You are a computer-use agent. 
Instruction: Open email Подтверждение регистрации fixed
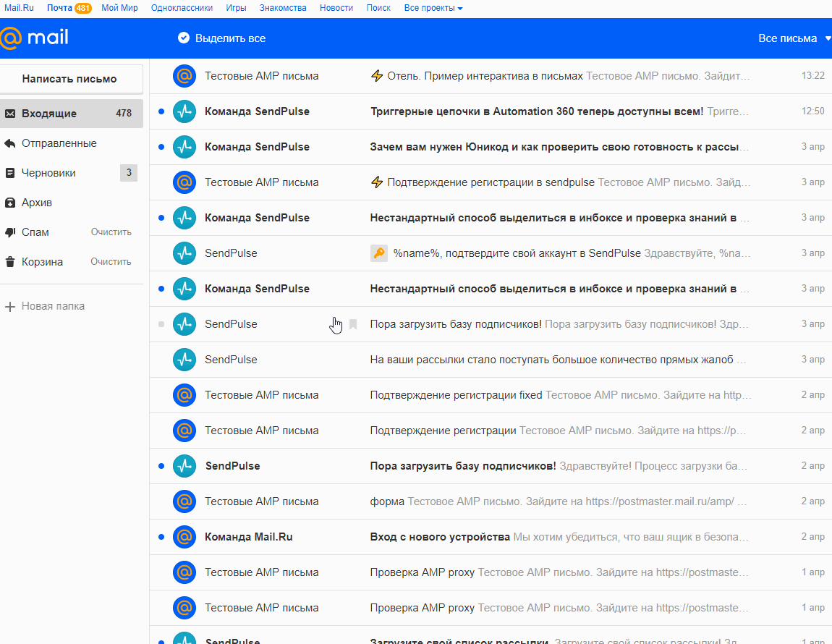(491, 395)
